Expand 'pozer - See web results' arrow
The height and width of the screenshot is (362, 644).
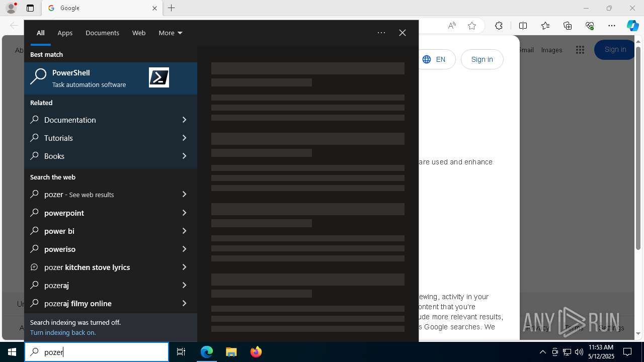point(184,194)
